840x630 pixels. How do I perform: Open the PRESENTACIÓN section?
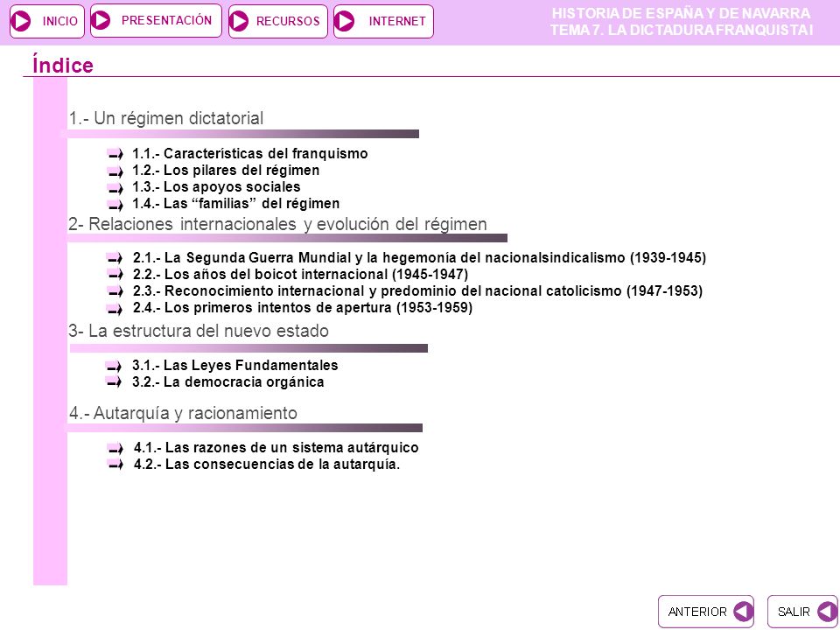(x=156, y=20)
